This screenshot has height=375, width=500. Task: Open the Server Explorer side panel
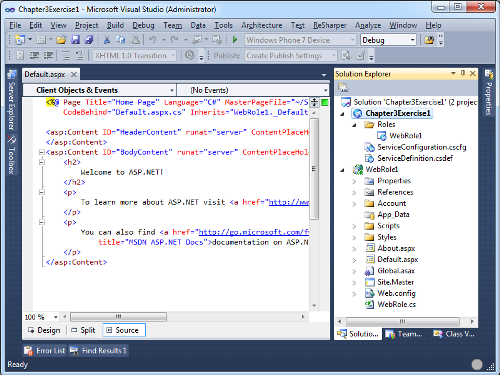point(12,100)
